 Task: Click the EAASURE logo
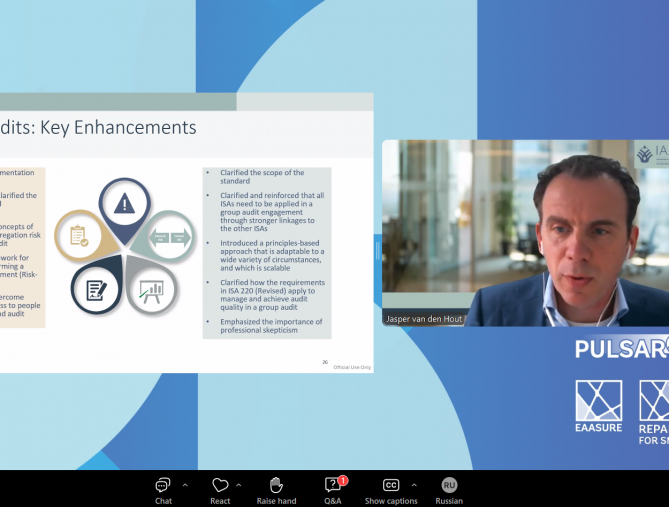click(598, 406)
